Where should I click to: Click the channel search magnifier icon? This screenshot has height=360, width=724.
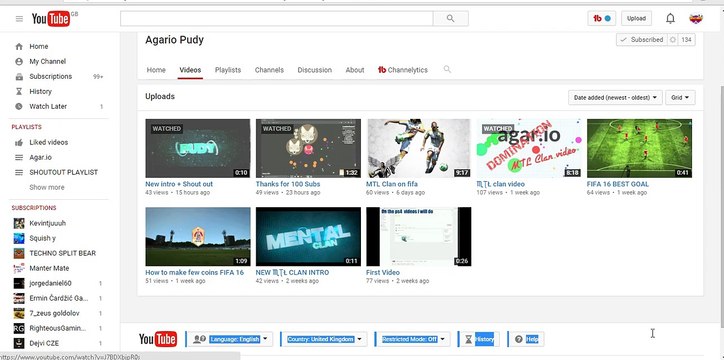point(447,69)
